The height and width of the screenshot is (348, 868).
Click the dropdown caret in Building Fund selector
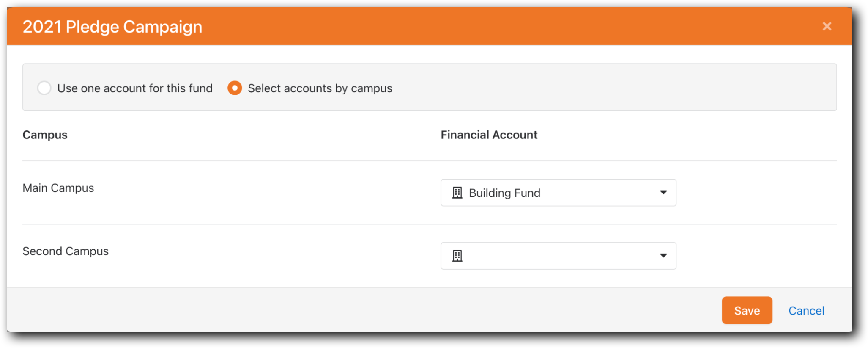(x=663, y=193)
